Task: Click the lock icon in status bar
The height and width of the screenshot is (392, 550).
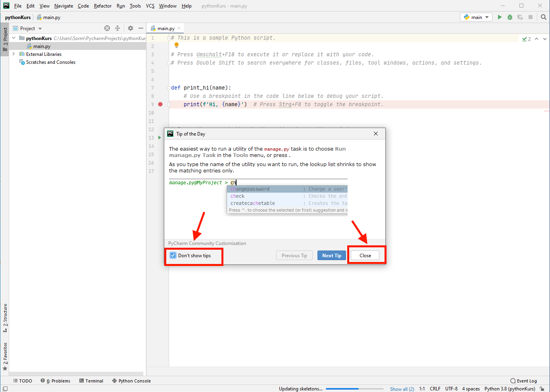Action: (542, 389)
